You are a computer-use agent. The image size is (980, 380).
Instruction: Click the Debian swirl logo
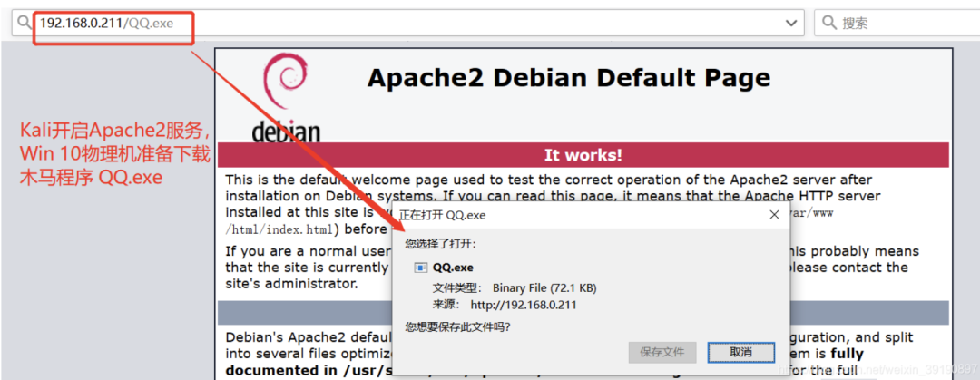[286, 83]
